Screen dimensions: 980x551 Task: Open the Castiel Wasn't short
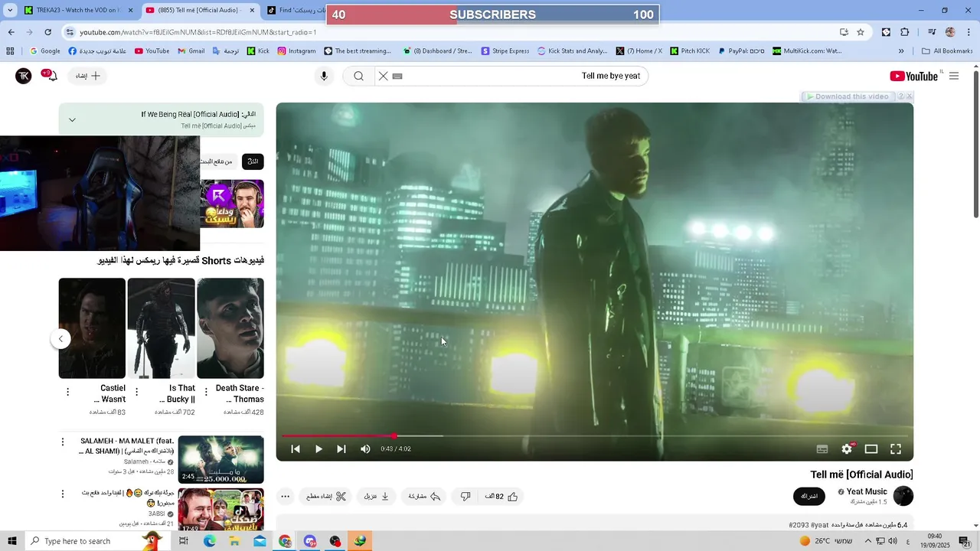click(x=92, y=328)
